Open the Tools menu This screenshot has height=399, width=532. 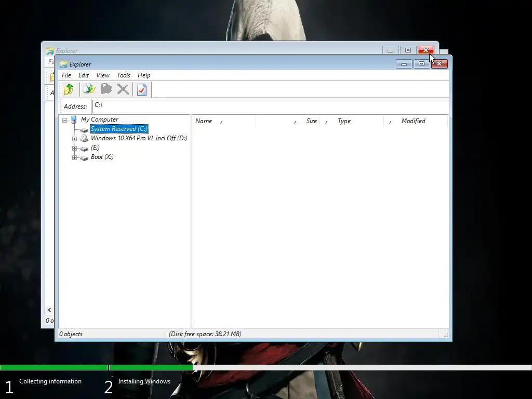(124, 75)
